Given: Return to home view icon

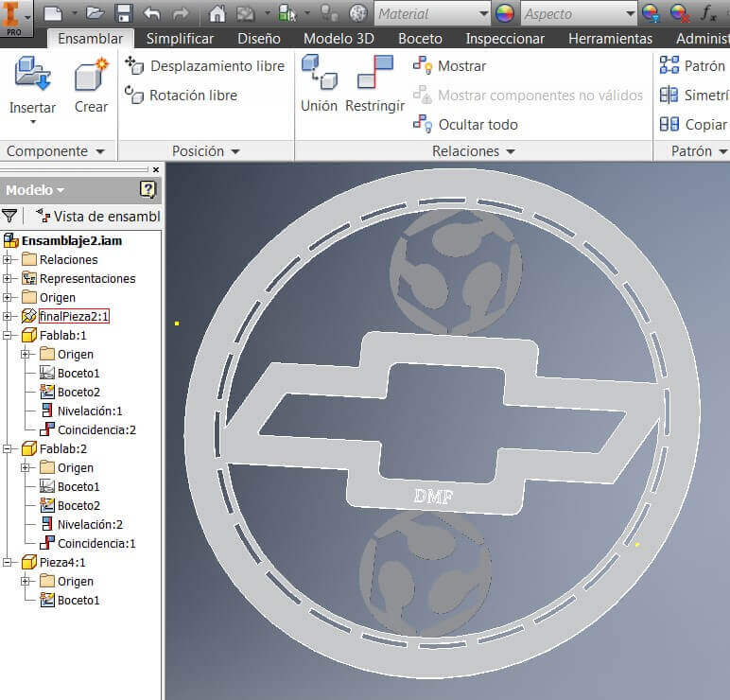Looking at the screenshot, I should (x=217, y=13).
